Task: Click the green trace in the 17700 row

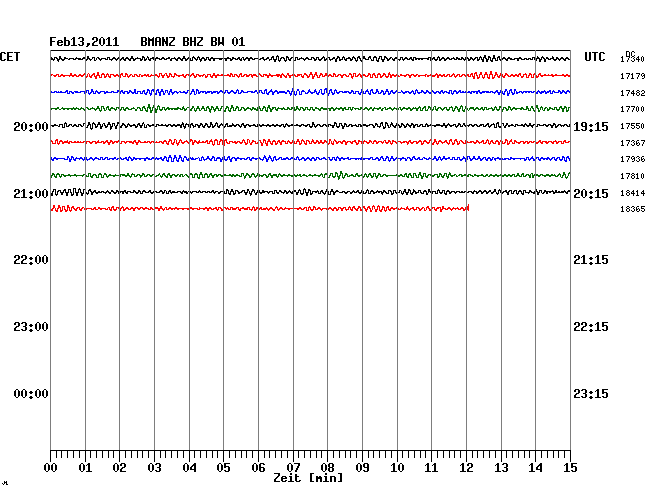Action: tap(310, 109)
